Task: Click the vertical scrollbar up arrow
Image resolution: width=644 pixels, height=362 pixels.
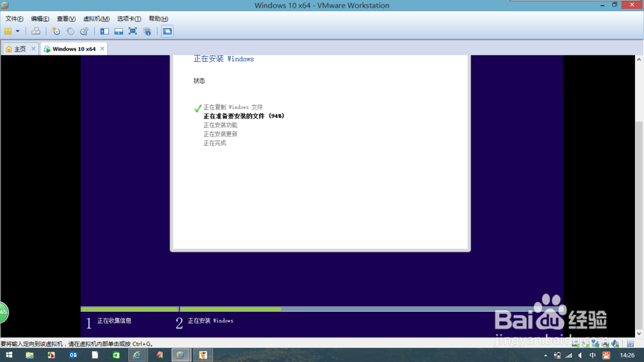Action: (639, 59)
